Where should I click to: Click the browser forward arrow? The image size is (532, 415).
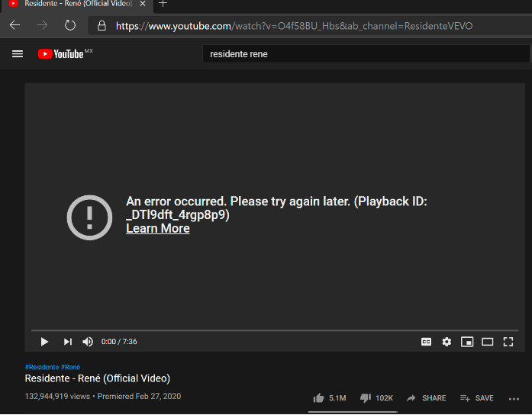(43, 25)
